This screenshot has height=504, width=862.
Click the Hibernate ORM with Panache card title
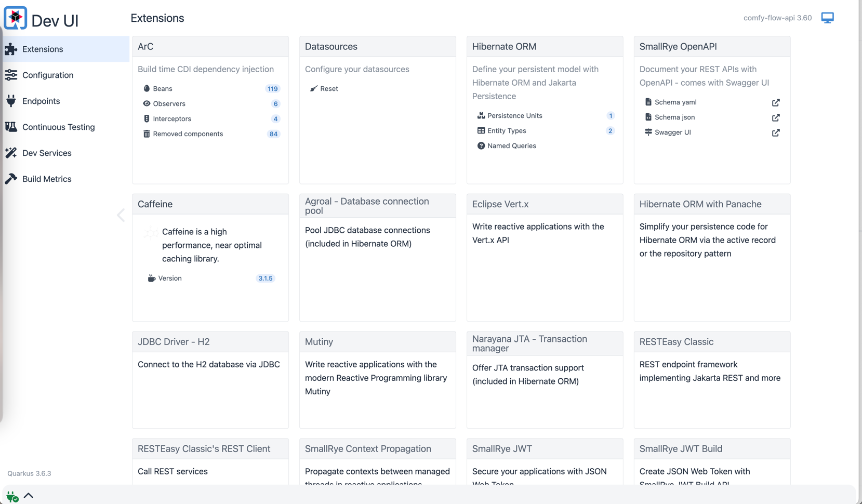point(700,204)
